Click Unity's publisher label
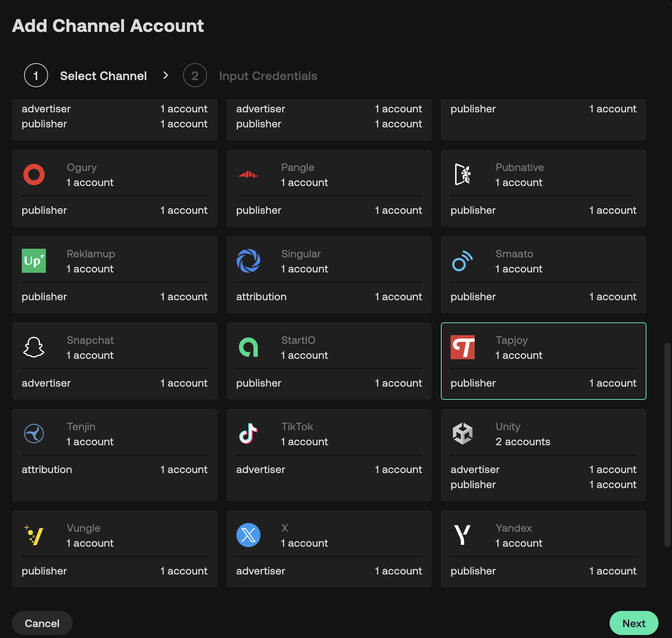672x638 pixels. point(473,485)
